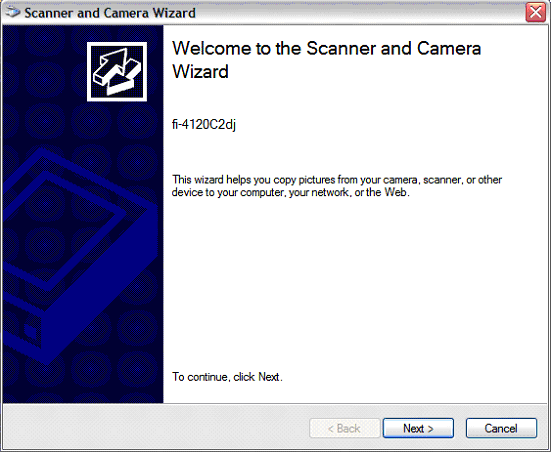
Task: Click the grayed-out Back button
Action: tap(344, 428)
